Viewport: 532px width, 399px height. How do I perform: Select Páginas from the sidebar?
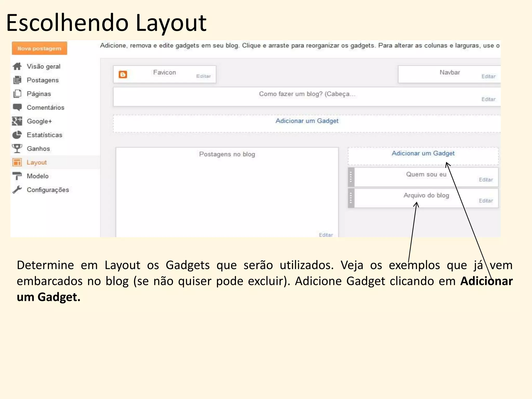coord(39,94)
